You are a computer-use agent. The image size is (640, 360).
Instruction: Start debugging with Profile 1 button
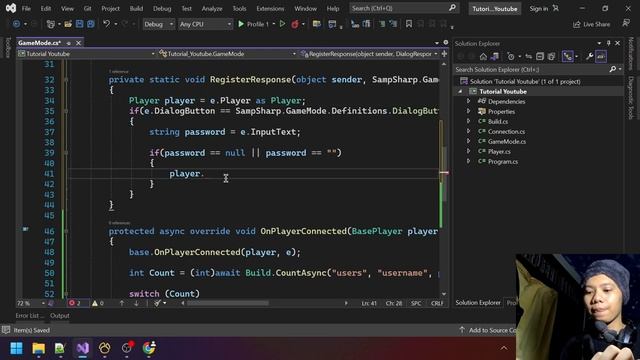tap(253, 24)
